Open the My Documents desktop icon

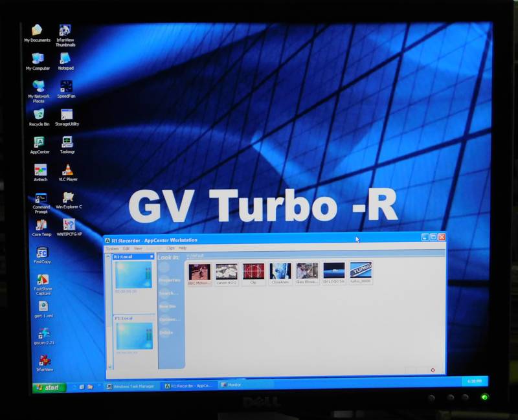37,33
